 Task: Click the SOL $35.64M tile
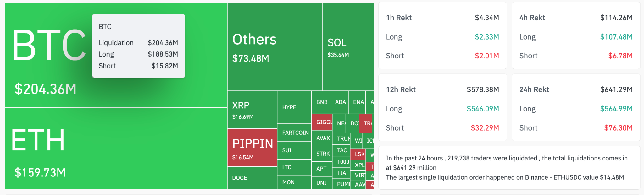[x=345, y=47]
